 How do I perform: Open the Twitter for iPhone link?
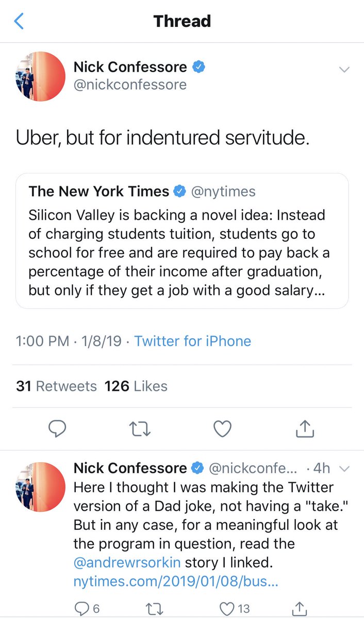(x=193, y=341)
